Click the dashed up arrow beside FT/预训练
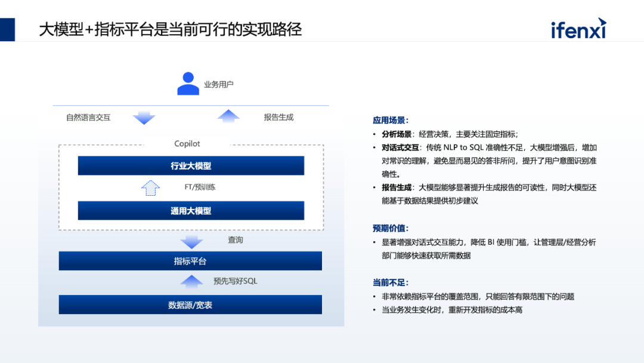 (150, 188)
